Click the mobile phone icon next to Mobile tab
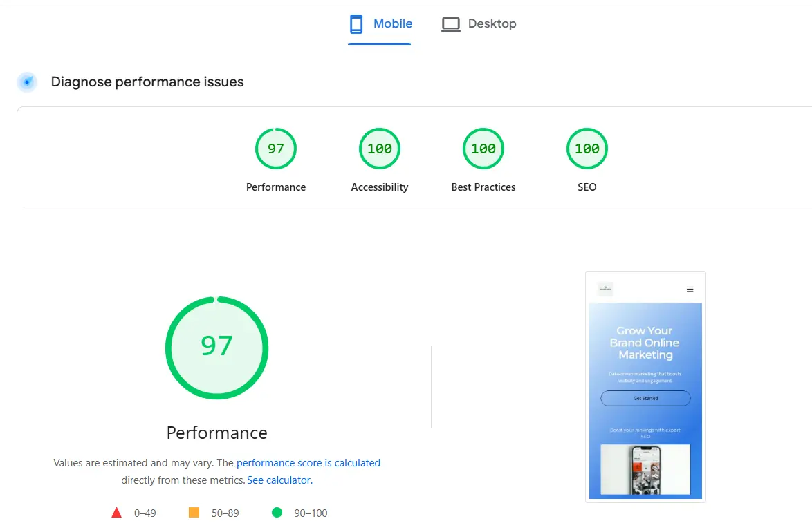This screenshot has width=812, height=530. pos(356,23)
